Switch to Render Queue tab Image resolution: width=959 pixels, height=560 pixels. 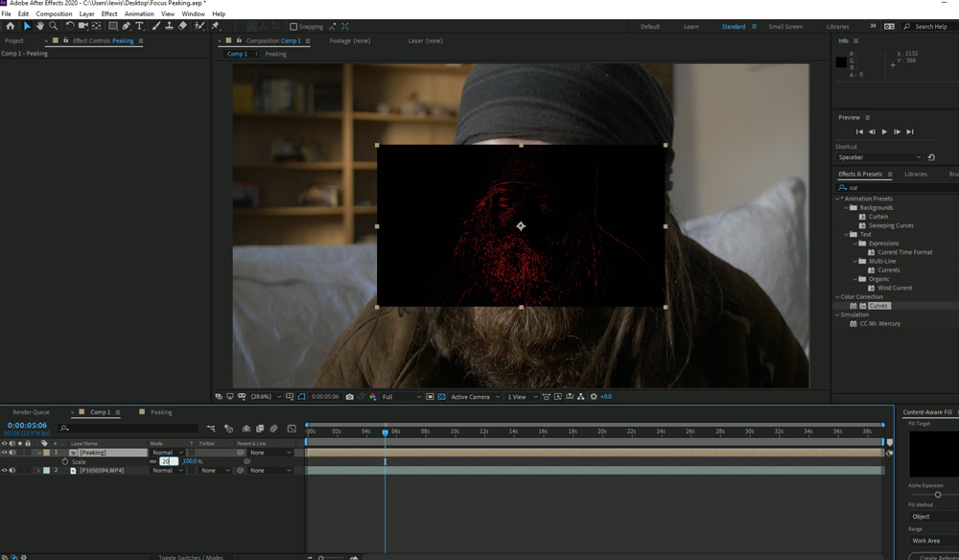32,412
